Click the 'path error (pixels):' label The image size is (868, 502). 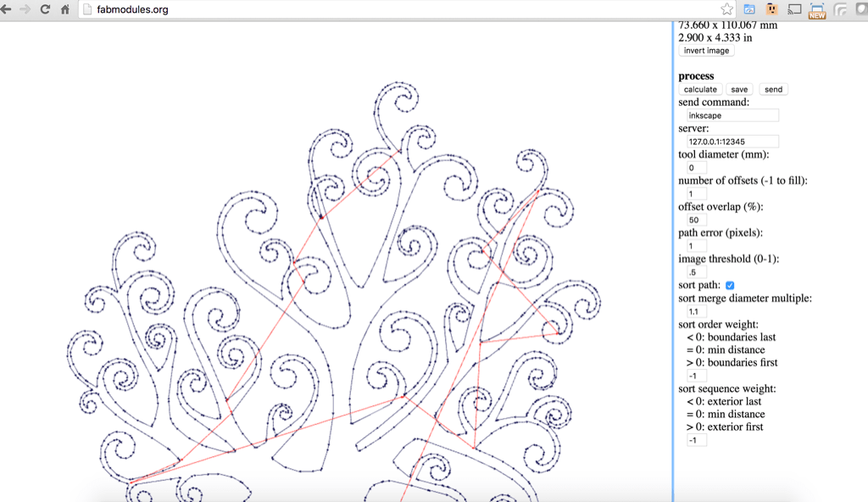[721, 232]
